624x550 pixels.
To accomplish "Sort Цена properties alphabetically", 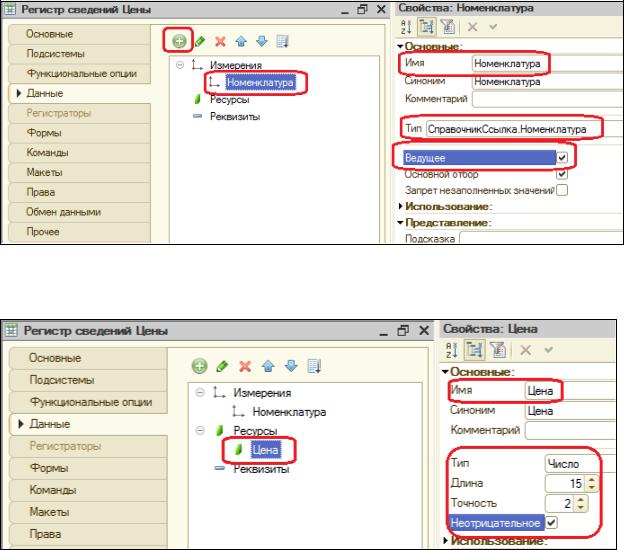I will point(452,350).
